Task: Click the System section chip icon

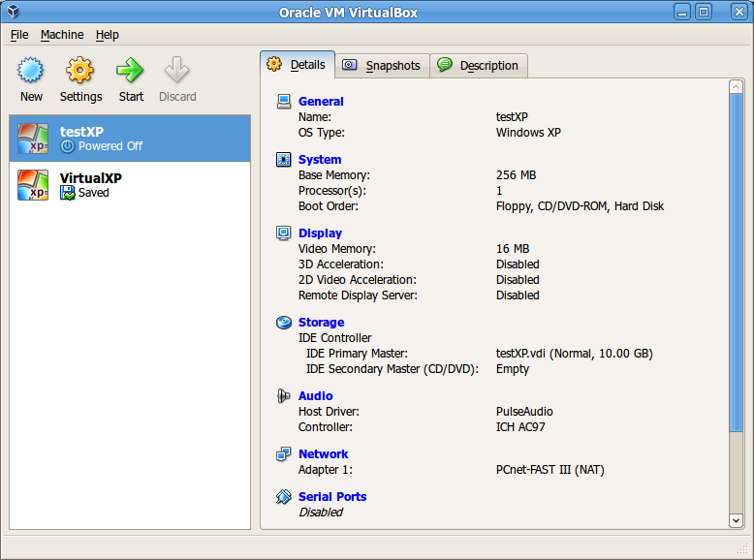Action: tap(284, 160)
